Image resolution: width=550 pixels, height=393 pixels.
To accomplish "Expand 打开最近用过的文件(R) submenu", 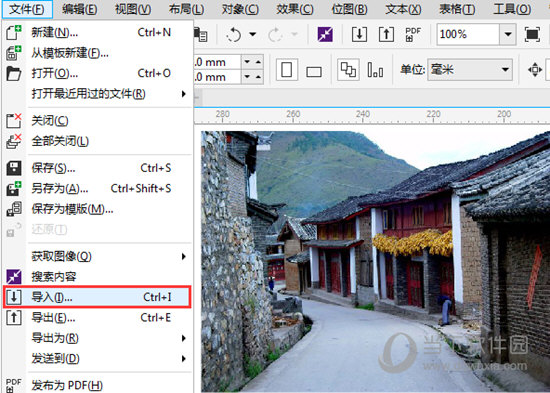I will 98,94.
